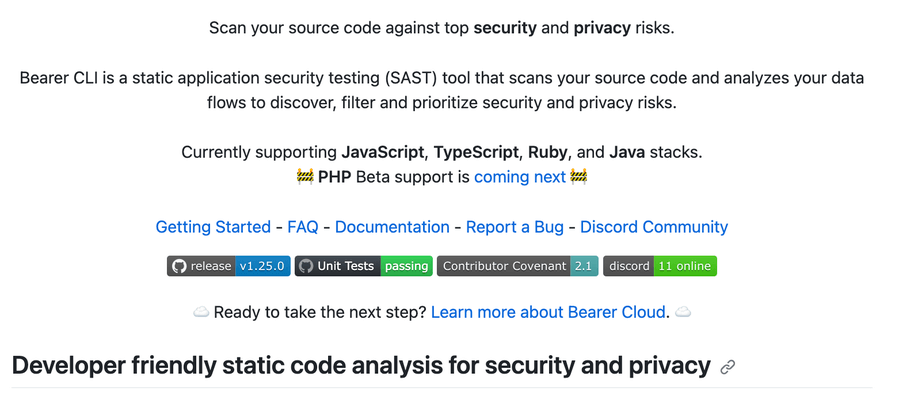Open the v1.25.0 release version badge

[262, 266]
